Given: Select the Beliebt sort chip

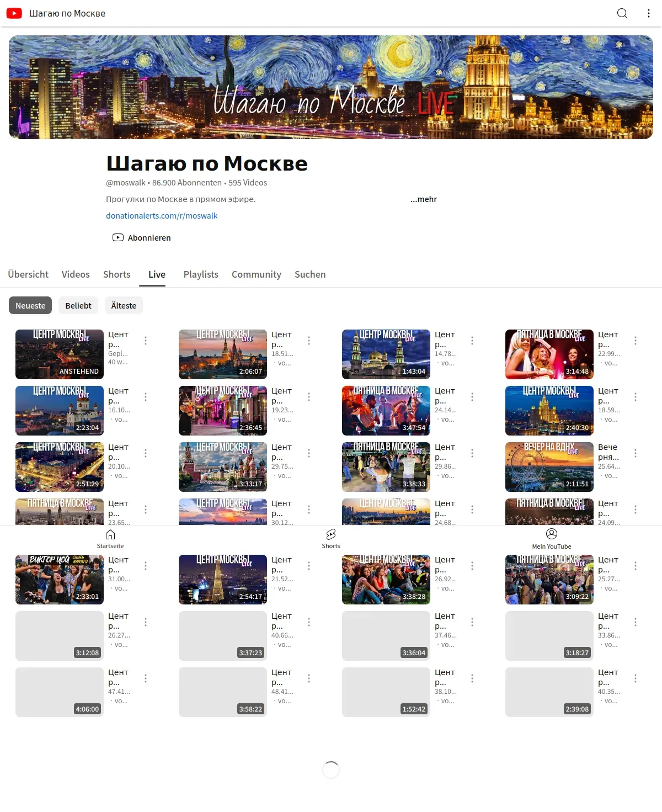Looking at the screenshot, I should [x=78, y=305].
